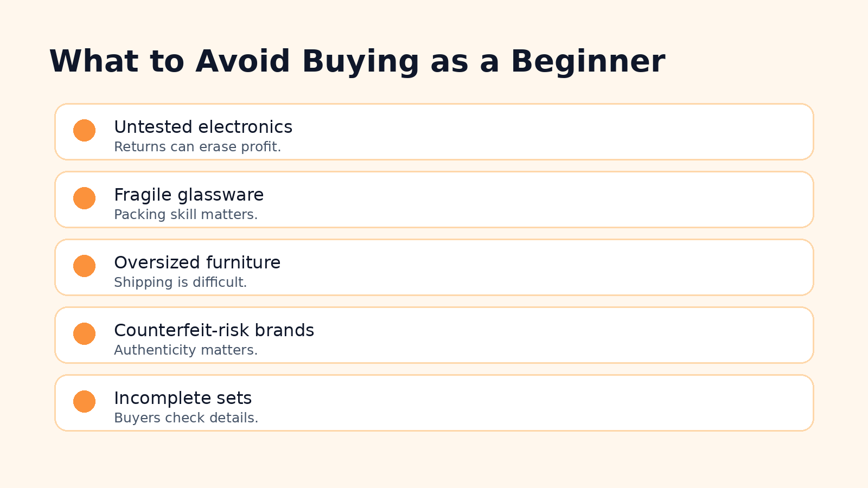Click the slide title What to Avoid Buying
868x488 pixels.
[x=357, y=61]
